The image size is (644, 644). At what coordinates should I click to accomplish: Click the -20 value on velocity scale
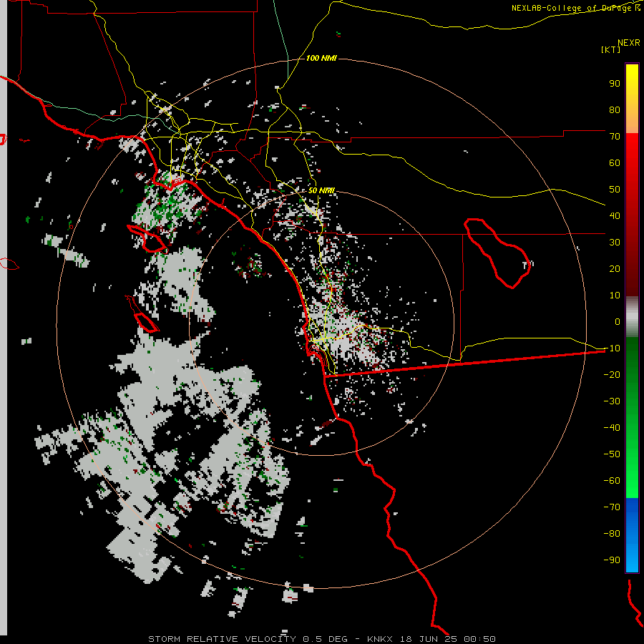click(612, 374)
